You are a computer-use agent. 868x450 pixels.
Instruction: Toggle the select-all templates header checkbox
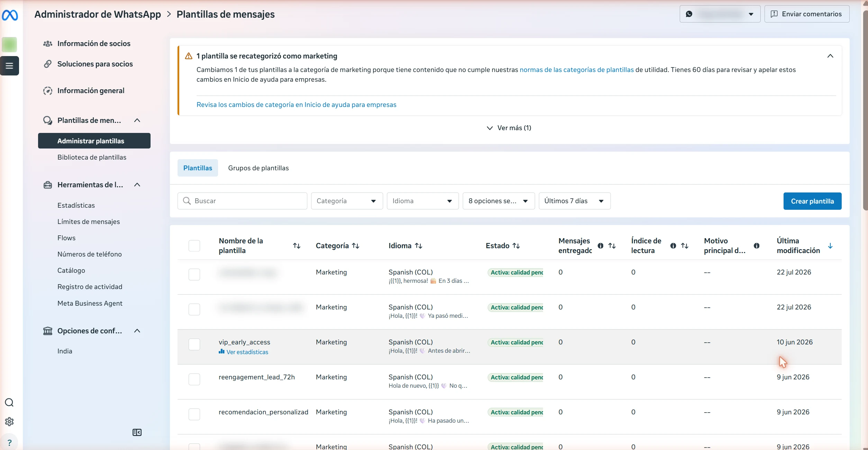pos(194,246)
